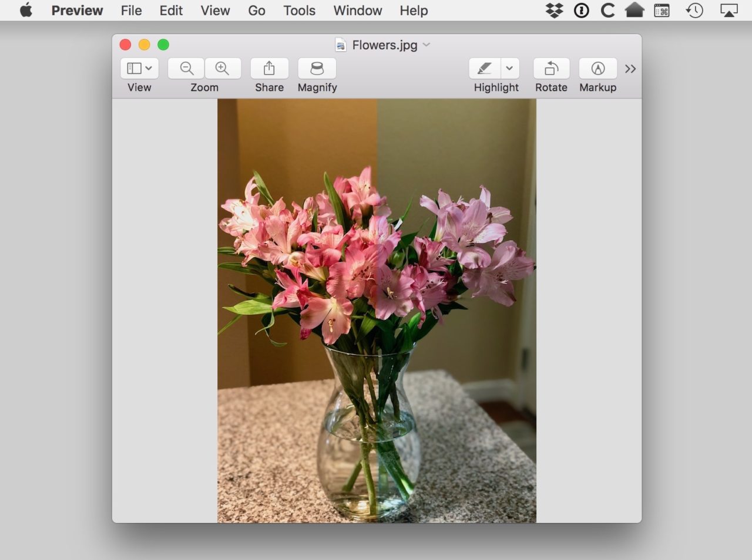This screenshot has height=560, width=752.
Task: Open the File menu
Action: click(x=131, y=11)
